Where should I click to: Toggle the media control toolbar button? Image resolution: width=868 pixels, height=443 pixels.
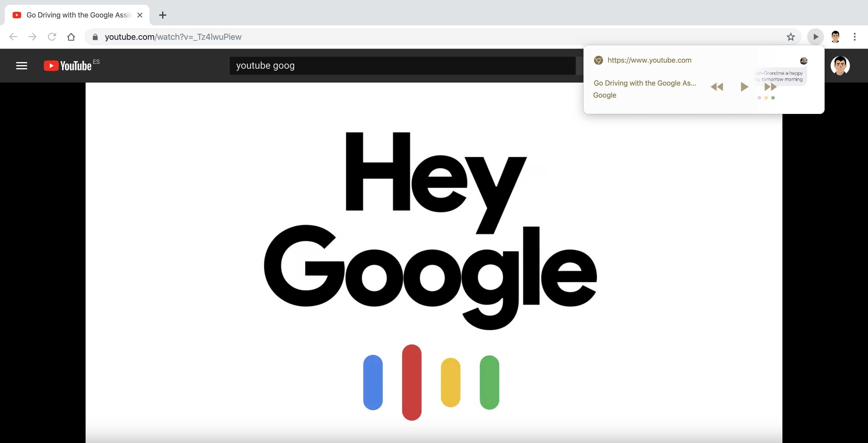point(816,37)
